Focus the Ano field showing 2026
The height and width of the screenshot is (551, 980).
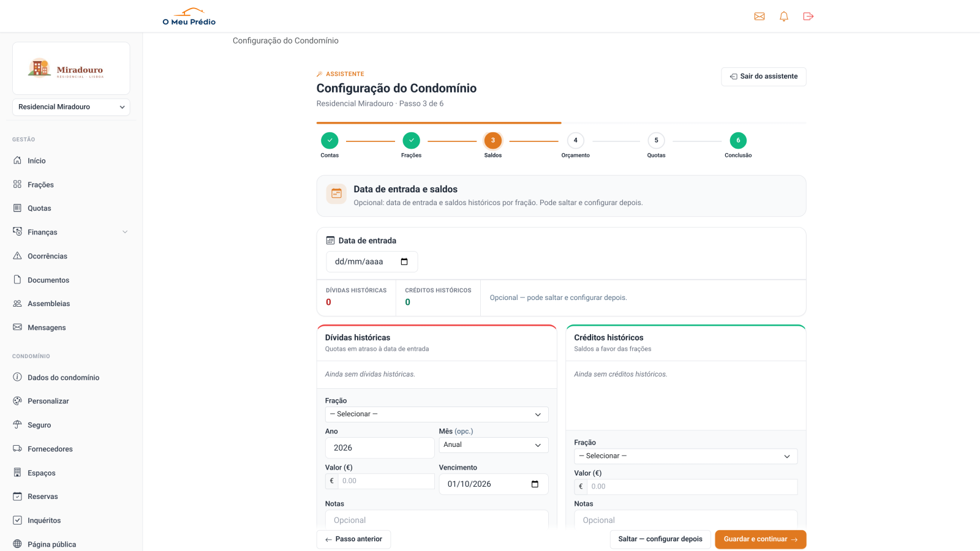pyautogui.click(x=380, y=448)
